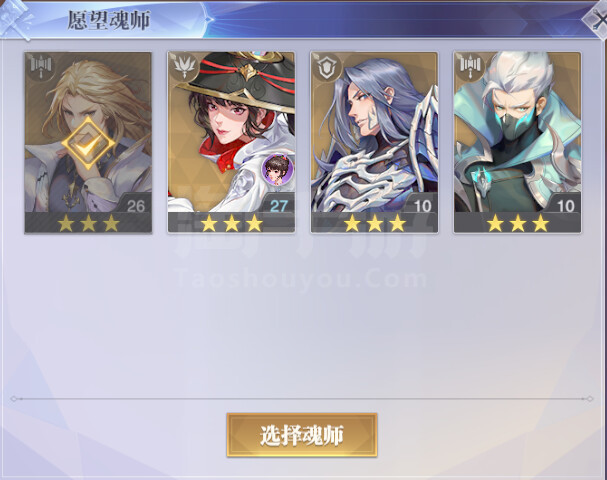Click three-star rating under black-hat card

tap(231, 223)
